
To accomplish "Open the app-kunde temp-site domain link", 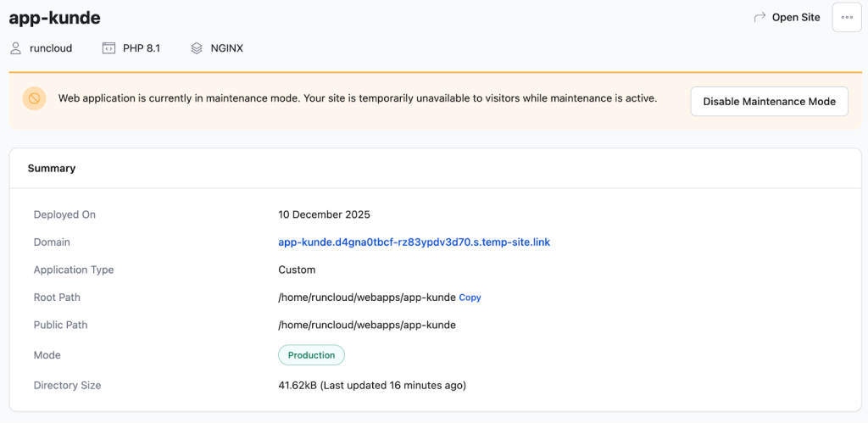I will point(414,242).
